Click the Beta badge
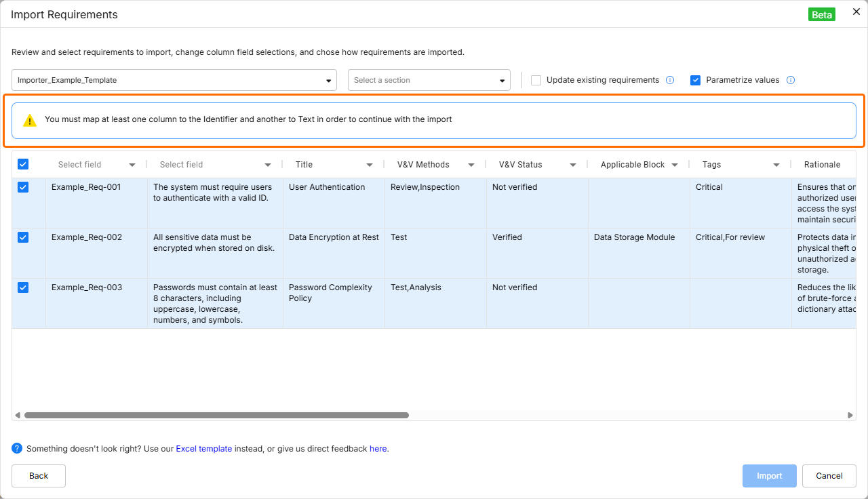The image size is (868, 499). pos(822,14)
